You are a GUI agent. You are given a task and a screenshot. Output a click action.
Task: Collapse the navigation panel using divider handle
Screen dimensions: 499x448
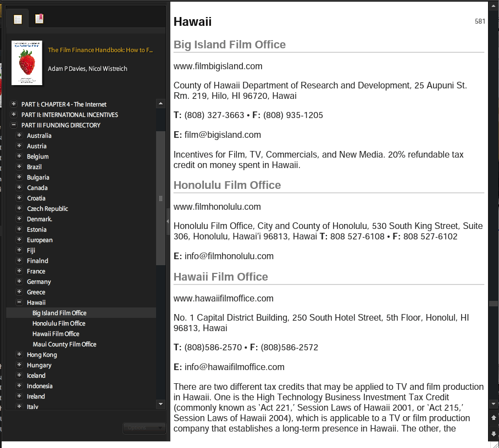(168, 221)
